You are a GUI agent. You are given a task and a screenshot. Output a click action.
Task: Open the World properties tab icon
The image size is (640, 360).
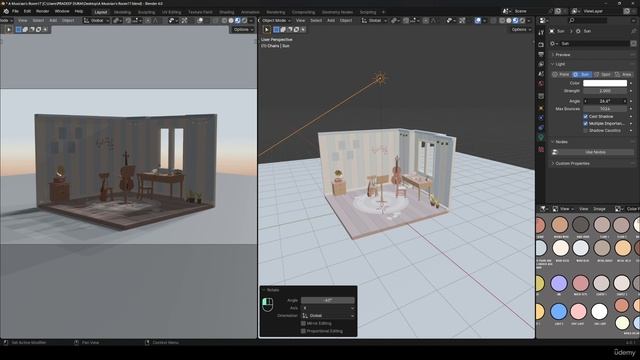(541, 84)
